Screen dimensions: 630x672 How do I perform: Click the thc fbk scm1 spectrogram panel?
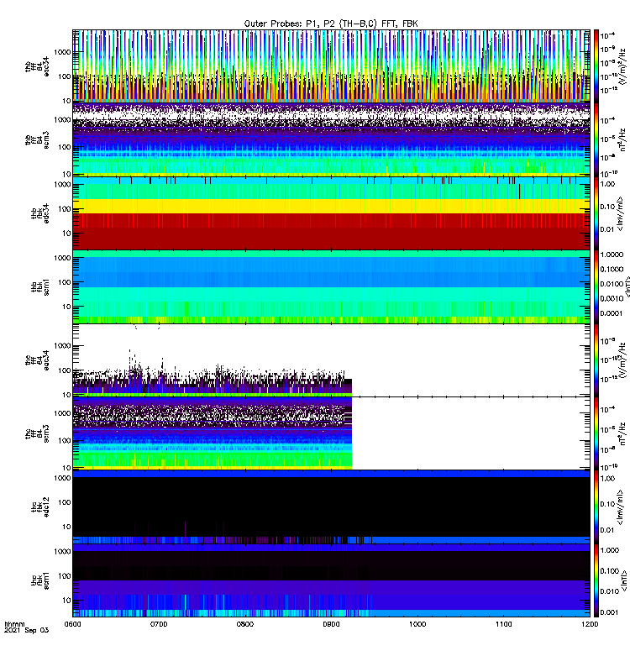pyautogui.click(x=331, y=580)
